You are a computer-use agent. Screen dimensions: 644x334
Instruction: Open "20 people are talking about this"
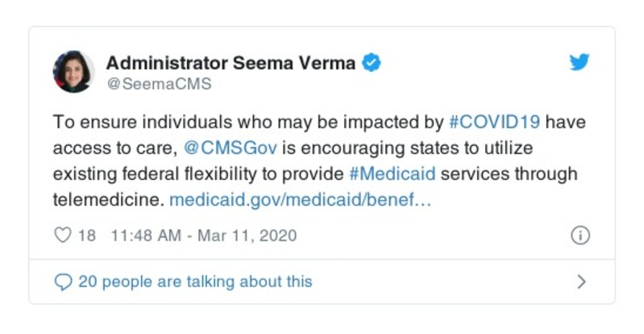tap(194, 282)
